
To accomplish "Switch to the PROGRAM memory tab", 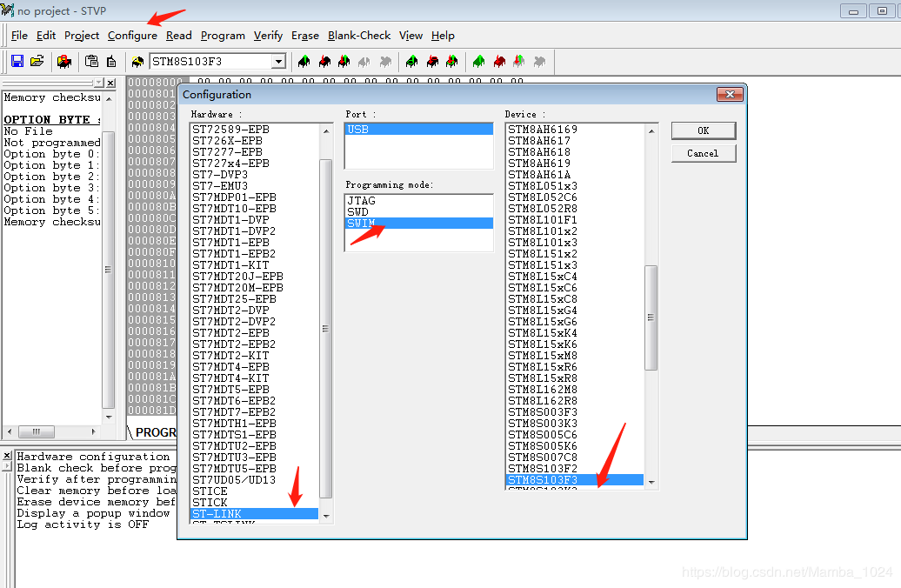I will click(155, 432).
